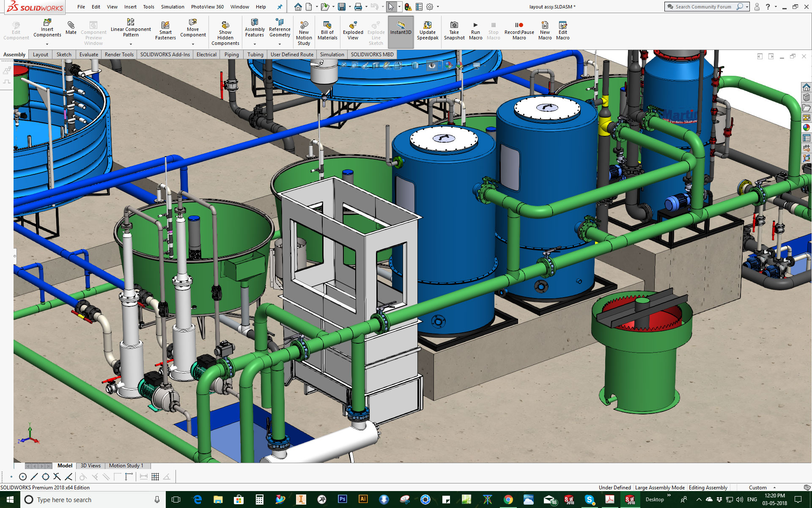Click the Insert Components tool
The height and width of the screenshot is (508, 812).
(47, 28)
